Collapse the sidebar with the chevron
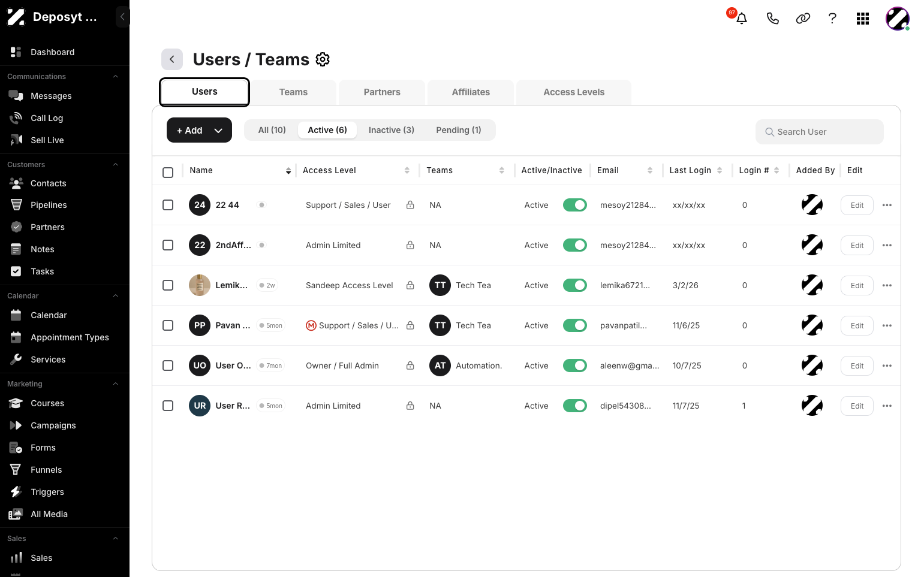 (x=122, y=17)
